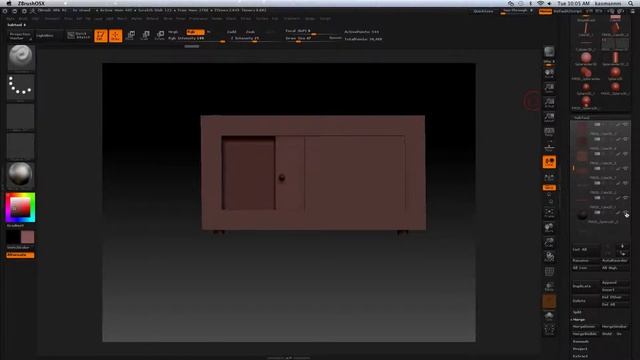640x360 pixels.
Task: Click the Delete subtool button
Action: pos(586,301)
